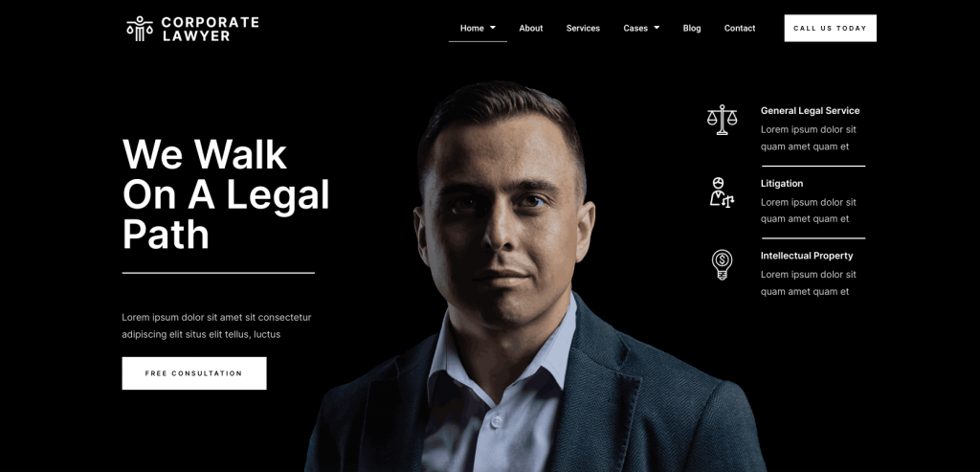Open the About menu item

point(530,28)
